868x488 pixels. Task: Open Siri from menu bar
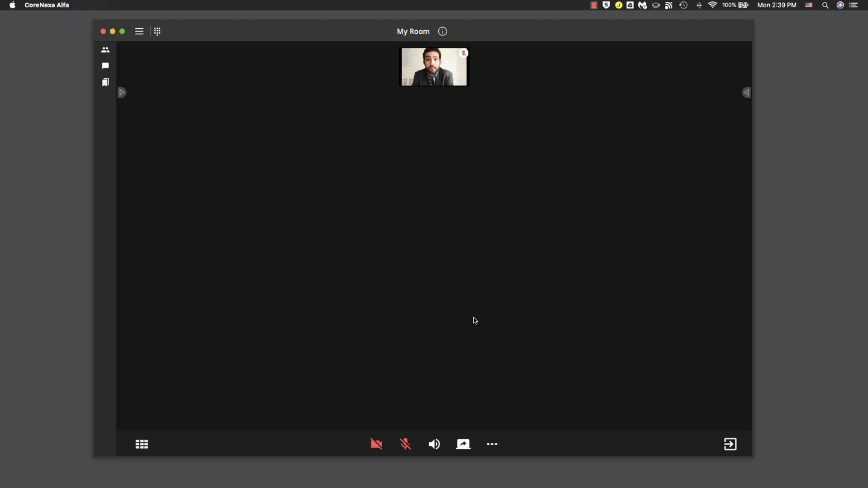pos(840,5)
